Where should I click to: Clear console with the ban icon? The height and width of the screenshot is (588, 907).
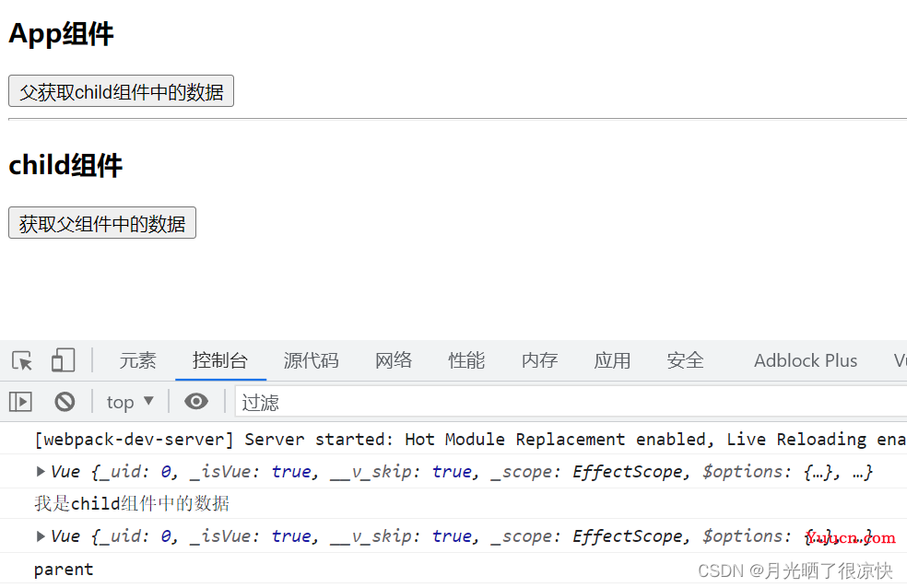tap(65, 401)
